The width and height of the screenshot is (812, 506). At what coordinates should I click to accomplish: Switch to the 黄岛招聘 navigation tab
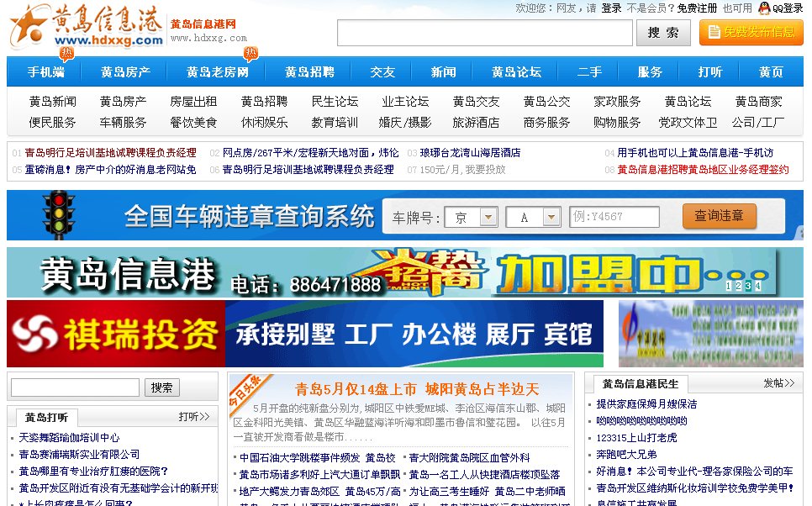click(x=311, y=71)
